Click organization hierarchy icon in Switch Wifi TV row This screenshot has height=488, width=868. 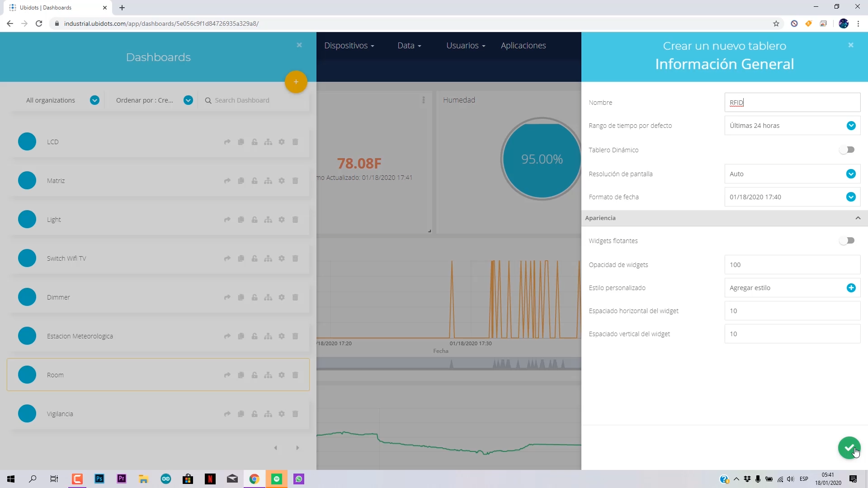click(268, 258)
